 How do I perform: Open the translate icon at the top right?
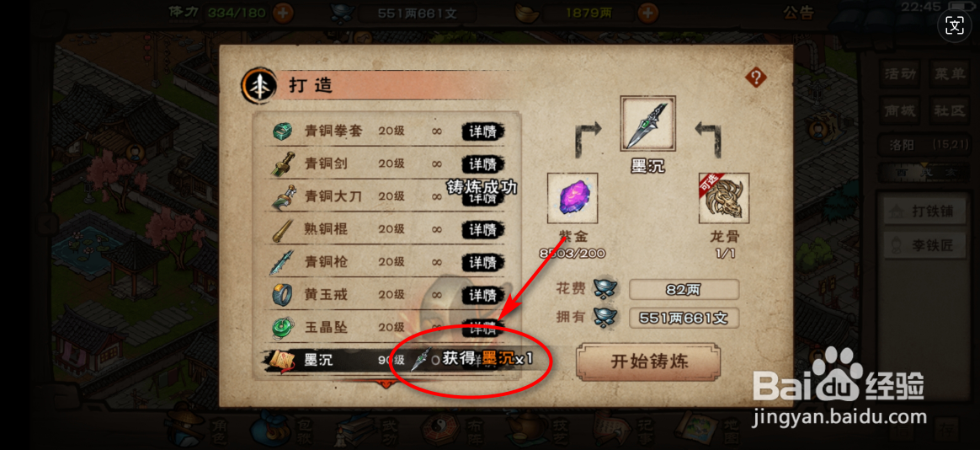coord(955,25)
